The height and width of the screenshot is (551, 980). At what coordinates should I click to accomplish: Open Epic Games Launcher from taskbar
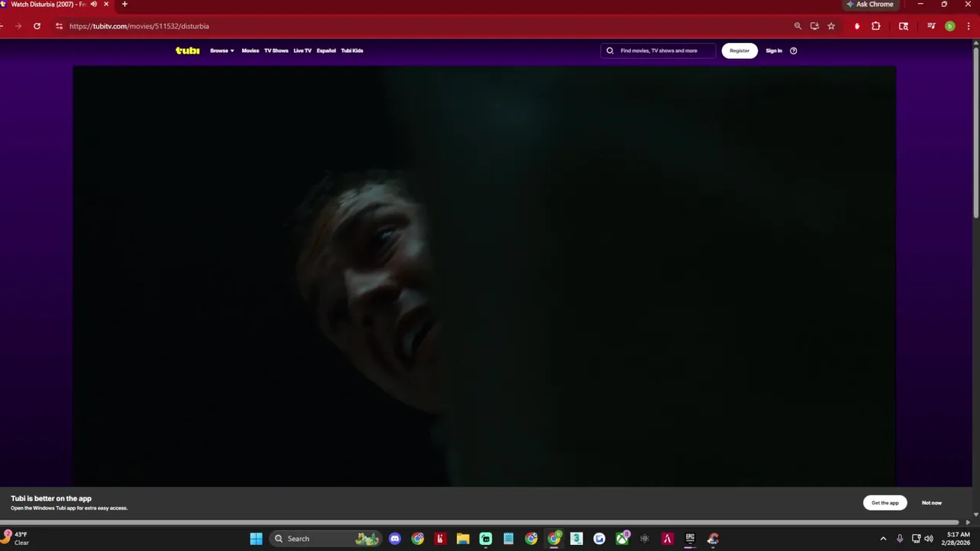(690, 539)
